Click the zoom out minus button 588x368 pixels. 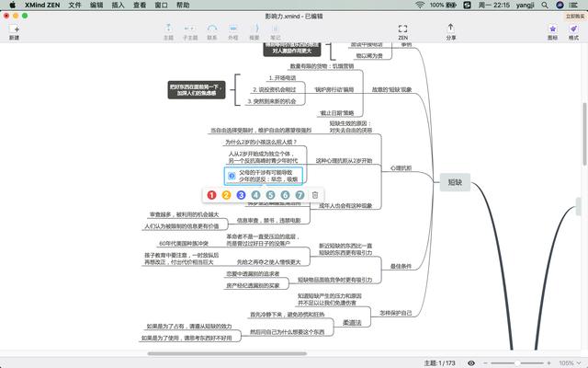click(485, 363)
